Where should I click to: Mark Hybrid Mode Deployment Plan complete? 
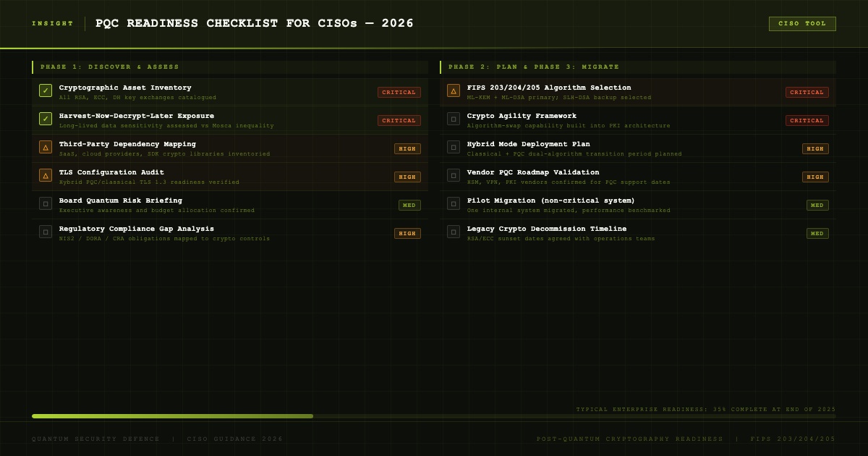(x=454, y=147)
